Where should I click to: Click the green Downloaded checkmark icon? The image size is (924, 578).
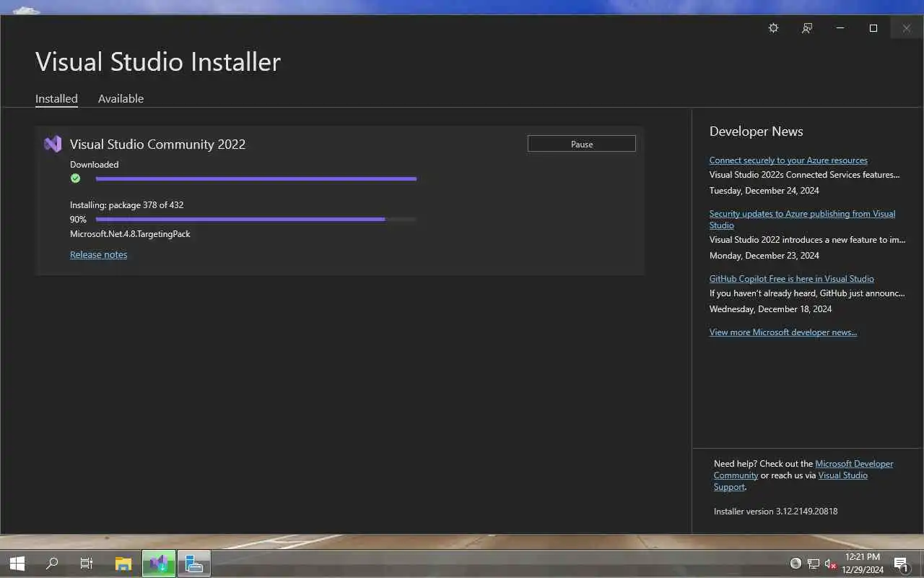76,178
